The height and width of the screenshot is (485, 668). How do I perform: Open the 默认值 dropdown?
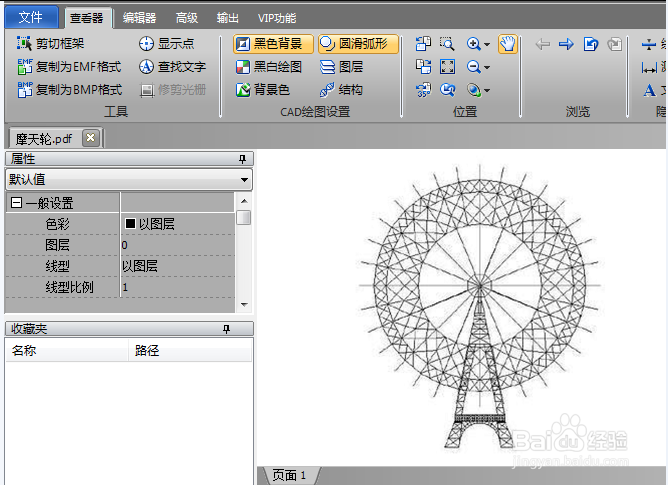pyautogui.click(x=129, y=179)
